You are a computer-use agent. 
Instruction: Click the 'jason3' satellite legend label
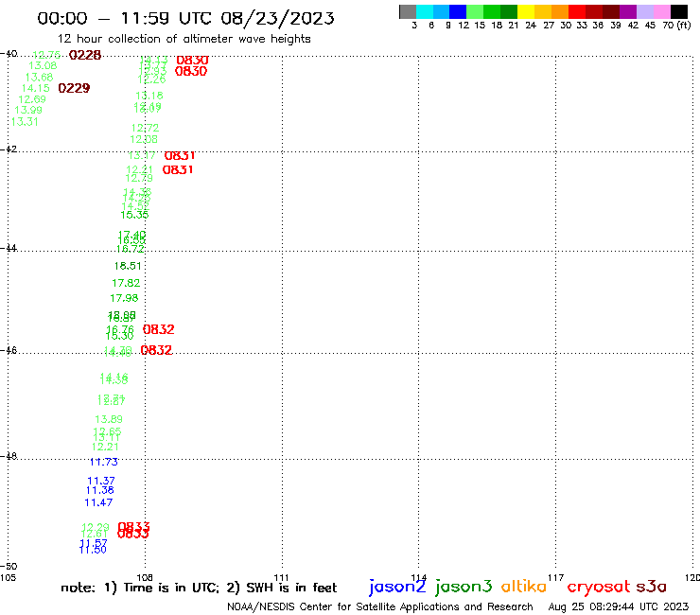[464, 587]
